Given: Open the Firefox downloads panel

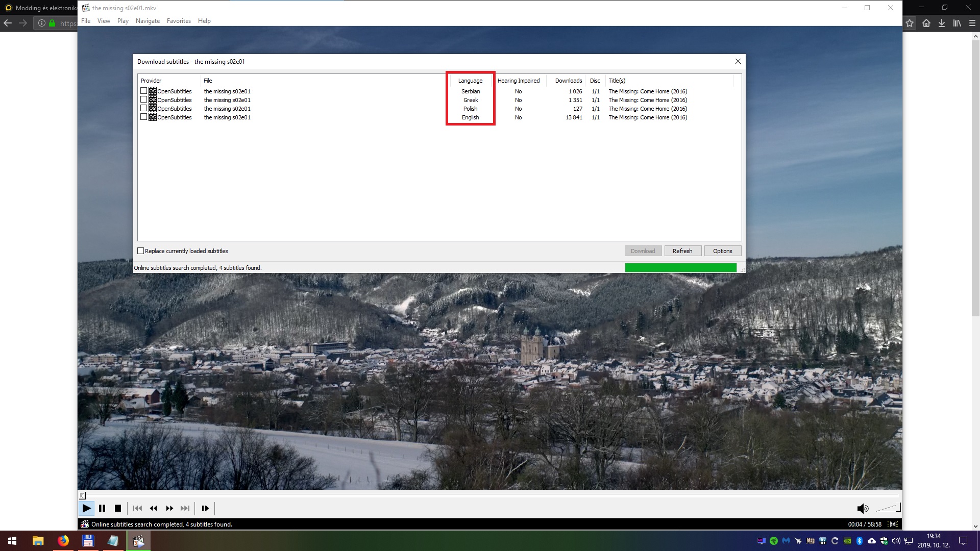Looking at the screenshot, I should point(942,22).
